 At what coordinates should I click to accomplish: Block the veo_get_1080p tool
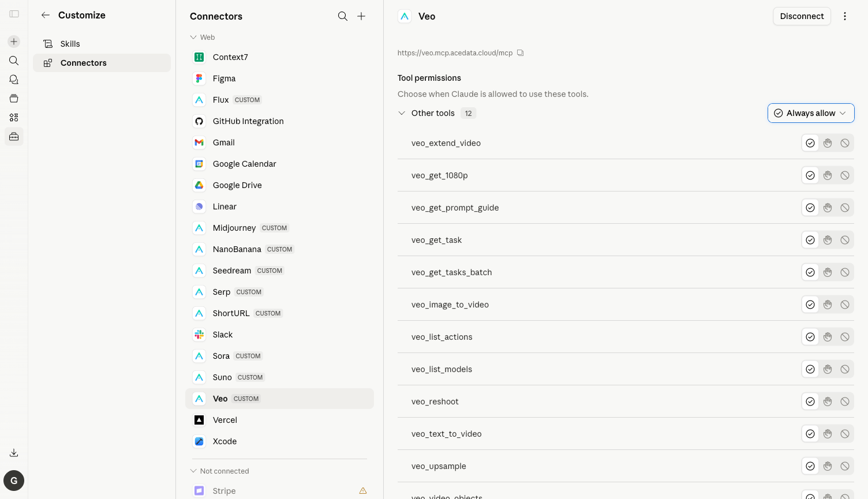pyautogui.click(x=845, y=175)
